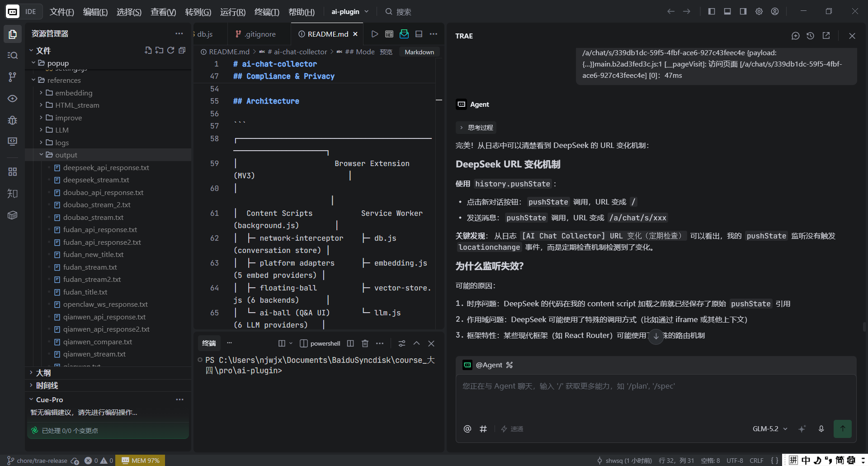This screenshot has width=868, height=466.
Task: Open settings gear in title bar
Action: pos(759,11)
